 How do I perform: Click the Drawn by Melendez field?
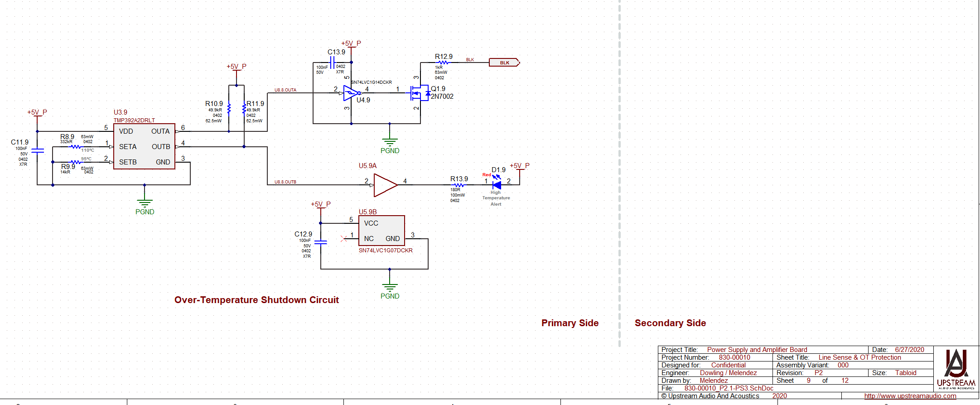(714, 381)
